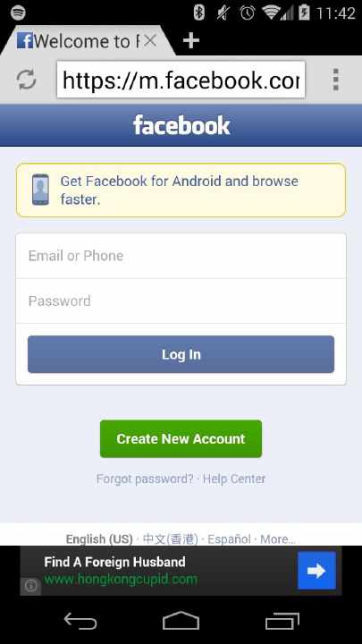Tap the phone icon in Android app banner
Screen dimensions: 362x644
pyautogui.click(x=40, y=190)
